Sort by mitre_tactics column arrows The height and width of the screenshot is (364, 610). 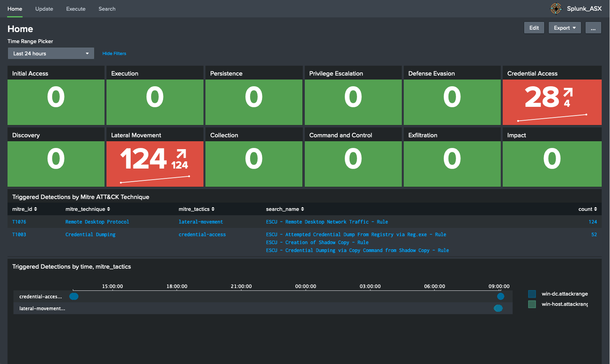(x=213, y=209)
